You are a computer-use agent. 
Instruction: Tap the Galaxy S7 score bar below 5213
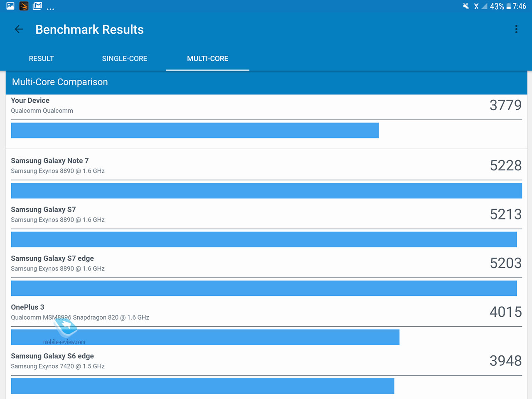[264, 239]
